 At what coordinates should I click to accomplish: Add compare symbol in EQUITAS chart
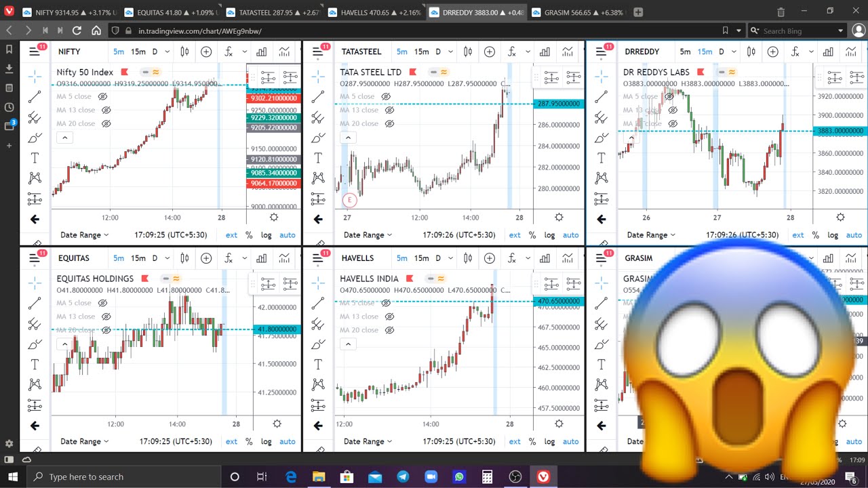tap(206, 258)
